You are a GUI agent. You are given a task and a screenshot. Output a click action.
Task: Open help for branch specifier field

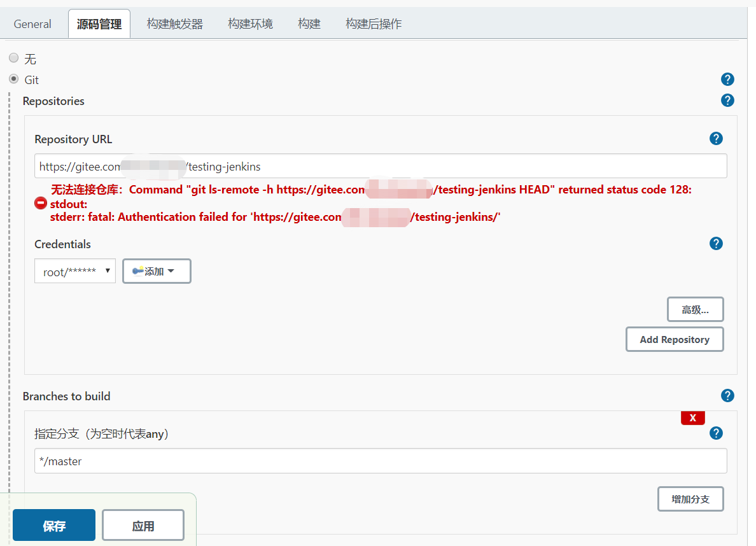716,433
